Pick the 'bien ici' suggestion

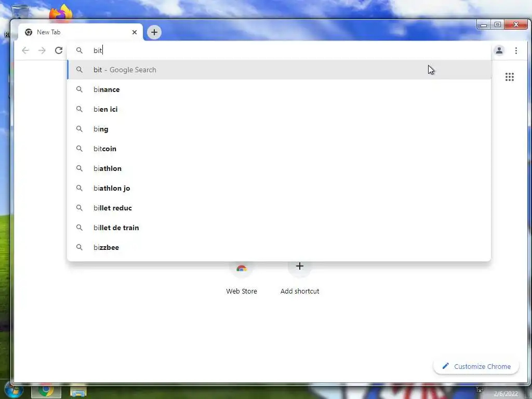coord(279,109)
